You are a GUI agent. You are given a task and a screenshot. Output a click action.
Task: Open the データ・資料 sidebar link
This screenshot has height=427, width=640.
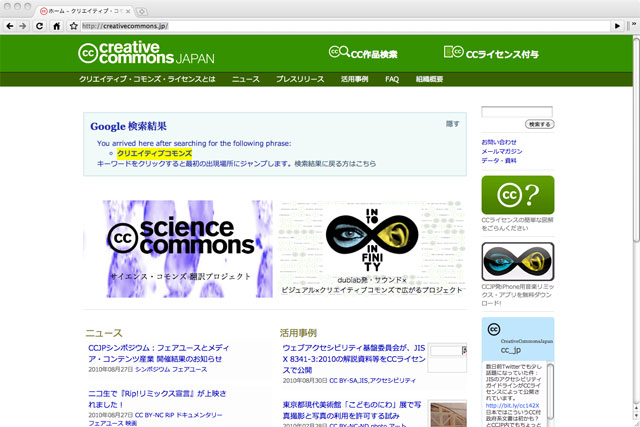pos(499,161)
